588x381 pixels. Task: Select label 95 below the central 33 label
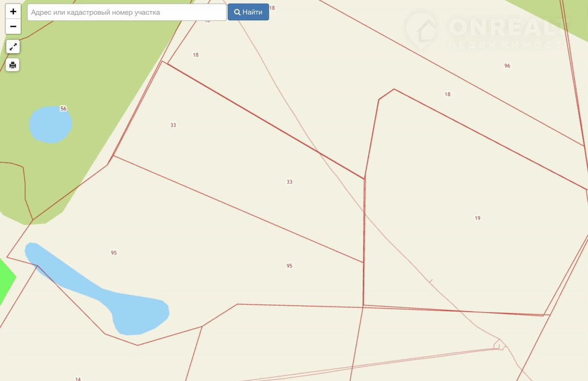tap(289, 266)
